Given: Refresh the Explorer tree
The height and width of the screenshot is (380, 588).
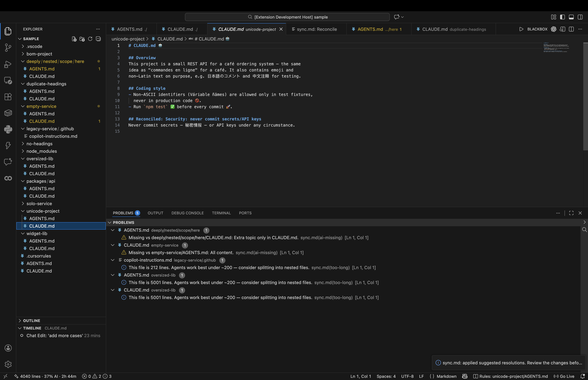Looking at the screenshot, I should click(90, 39).
